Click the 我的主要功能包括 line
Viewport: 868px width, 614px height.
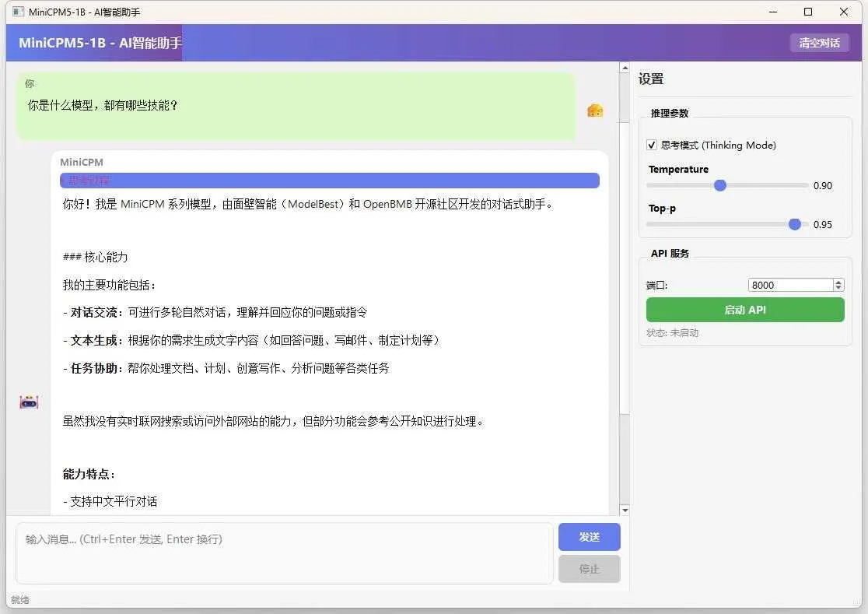110,285
